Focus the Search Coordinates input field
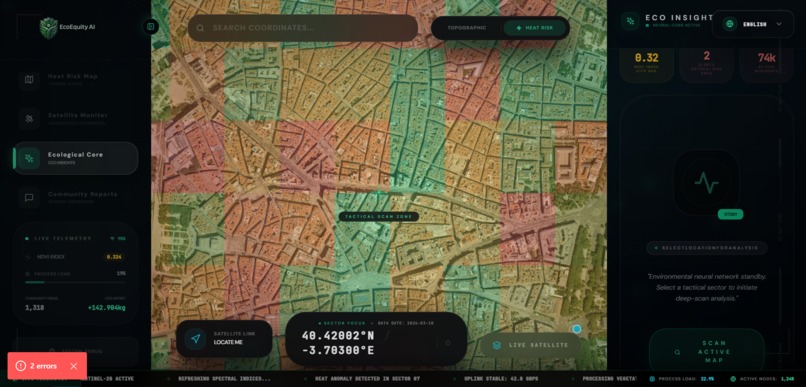The width and height of the screenshot is (806, 387). tap(303, 28)
